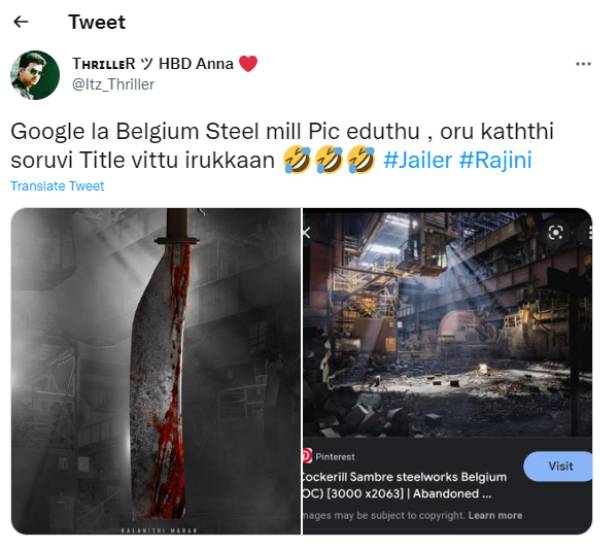Open the tweet's three-dot more options
Screen dimensions: 600x550
coord(583,63)
